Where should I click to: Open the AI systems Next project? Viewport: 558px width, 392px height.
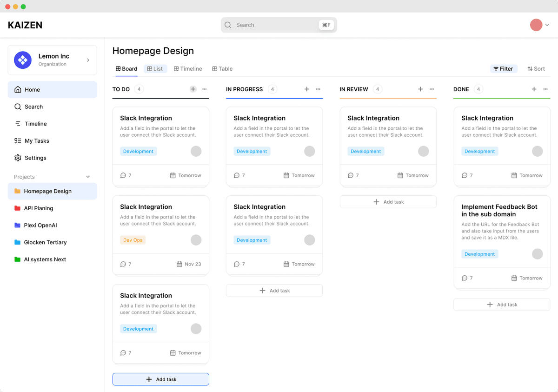point(52,259)
